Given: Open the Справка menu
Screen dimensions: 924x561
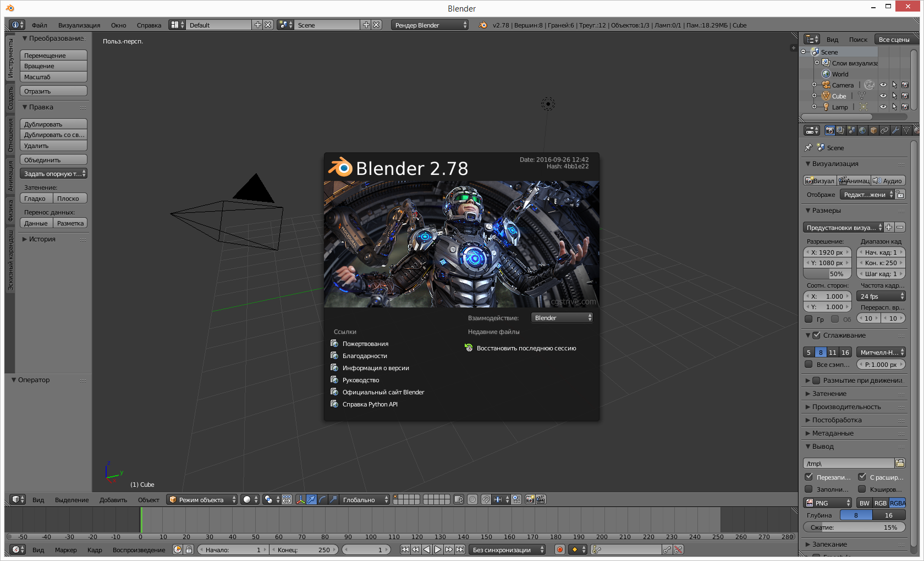Looking at the screenshot, I should coord(149,25).
